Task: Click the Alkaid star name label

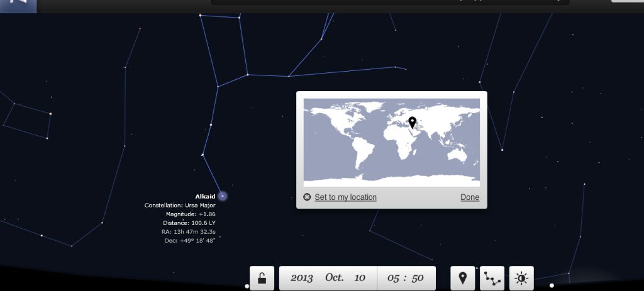Action: point(206,197)
